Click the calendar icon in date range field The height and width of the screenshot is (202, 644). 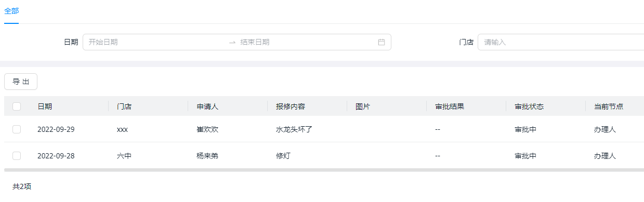coord(382,42)
